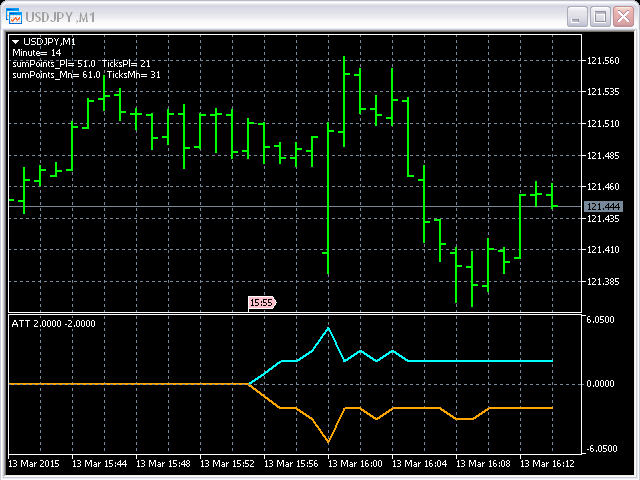Click the USDJPY,M1 title bar text

coord(62,16)
